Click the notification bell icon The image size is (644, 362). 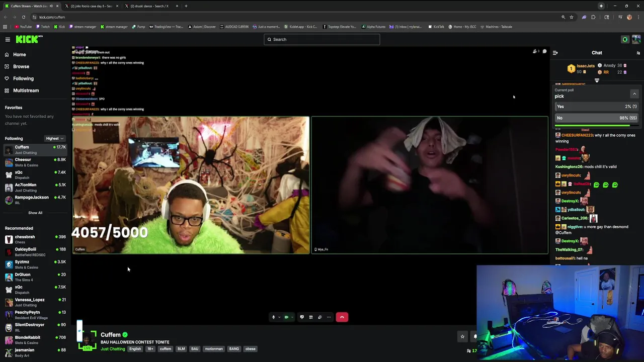pyautogui.click(x=475, y=337)
